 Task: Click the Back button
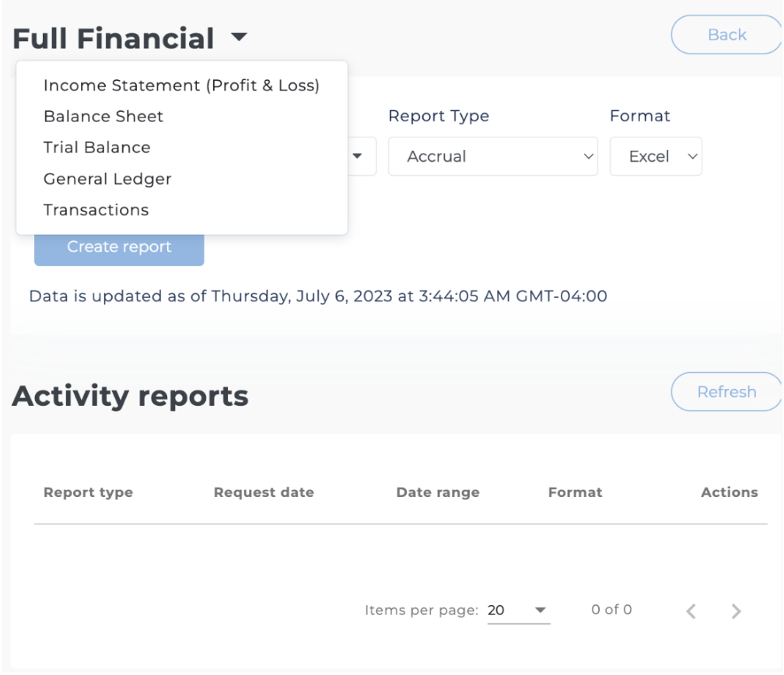726,35
